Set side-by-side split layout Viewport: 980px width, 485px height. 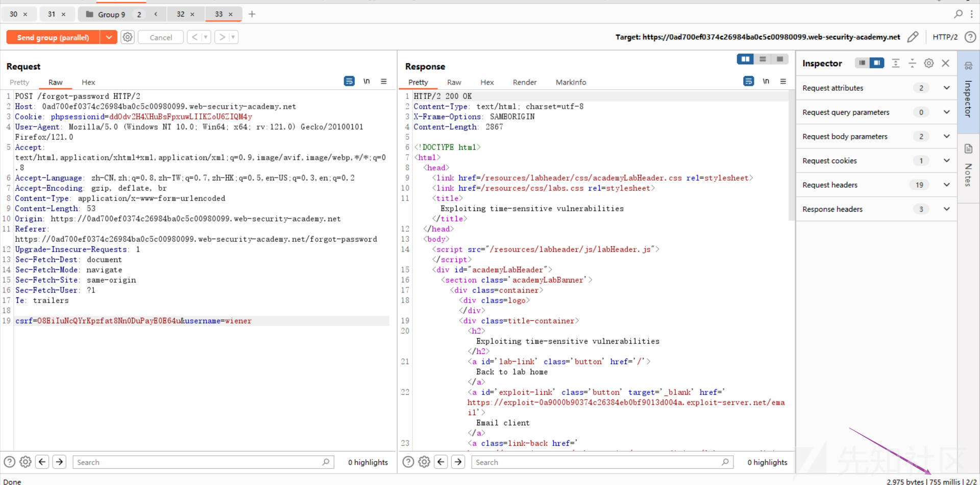(x=745, y=59)
